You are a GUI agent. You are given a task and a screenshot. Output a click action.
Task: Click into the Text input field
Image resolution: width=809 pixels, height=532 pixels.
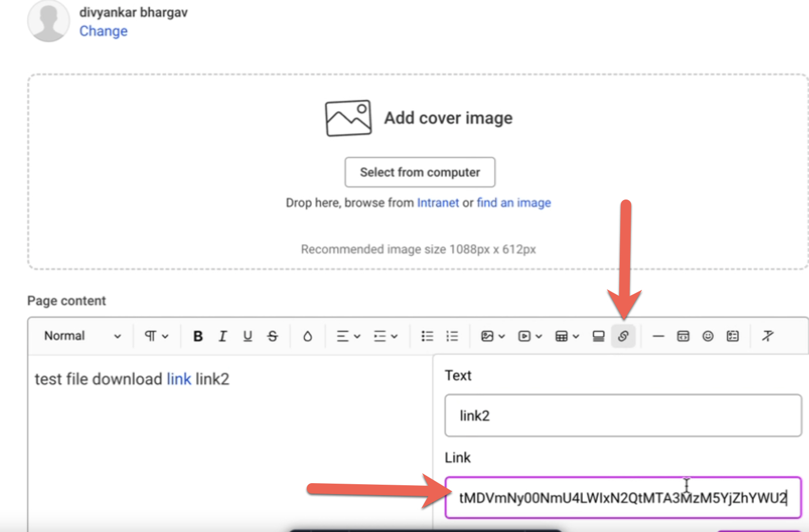(x=622, y=416)
